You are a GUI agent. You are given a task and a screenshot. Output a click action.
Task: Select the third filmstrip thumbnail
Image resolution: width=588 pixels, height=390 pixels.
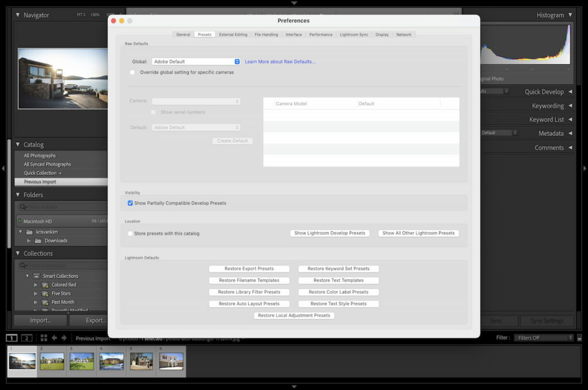[82, 361]
